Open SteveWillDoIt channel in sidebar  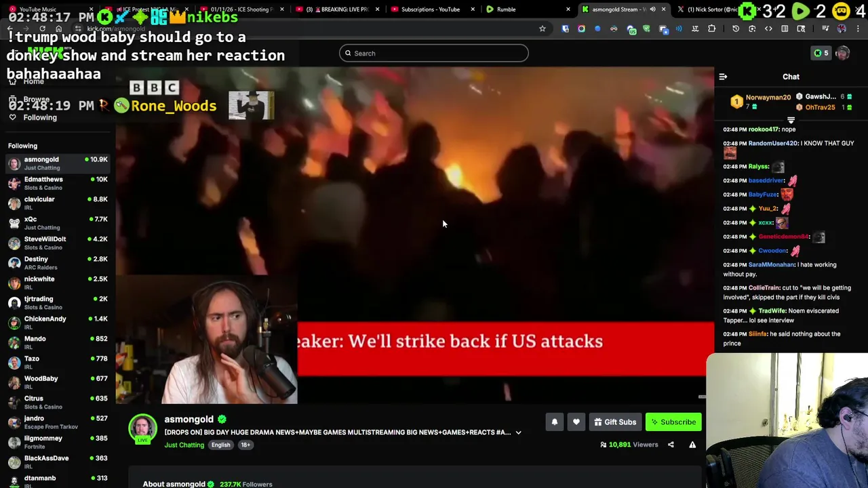(58, 243)
